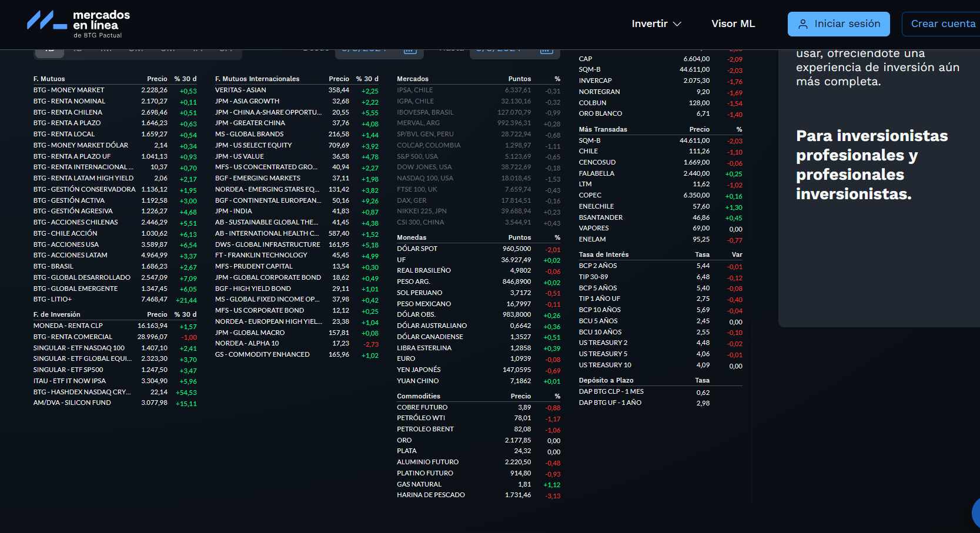Select the BTG - RENTA NOMINAL fund row
Image resolution: width=980 pixels, height=533 pixels.
pyautogui.click(x=115, y=101)
